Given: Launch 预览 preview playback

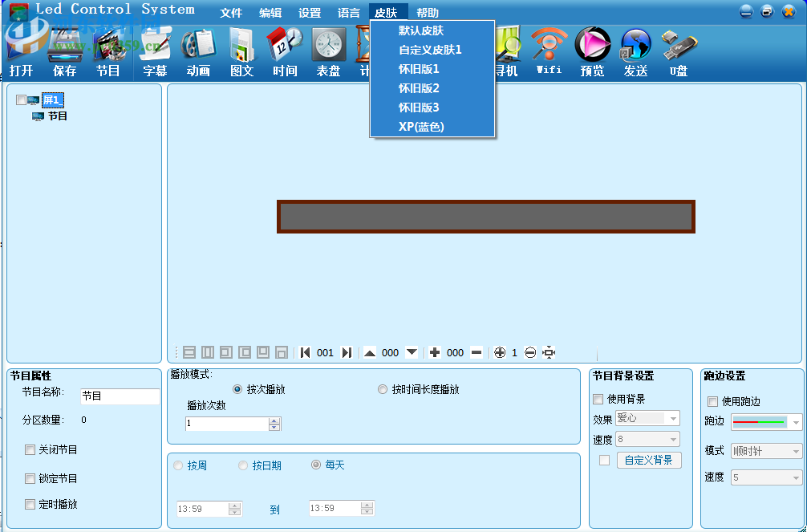Looking at the screenshot, I should pyautogui.click(x=592, y=52).
